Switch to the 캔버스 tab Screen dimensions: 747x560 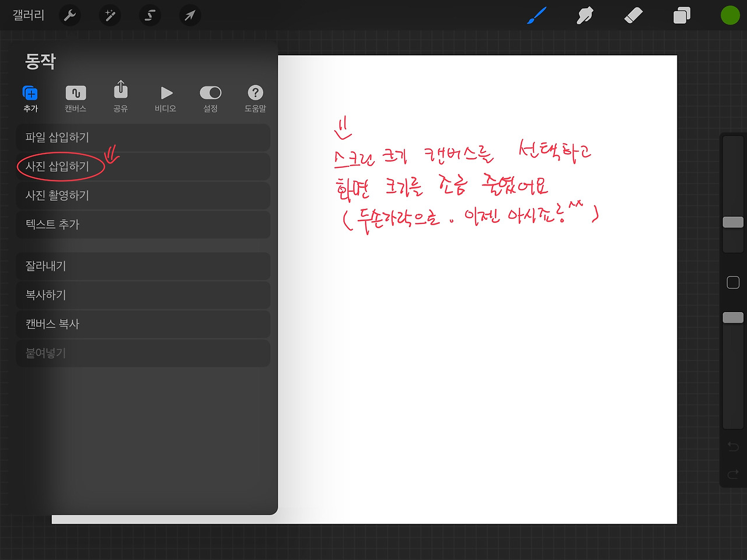point(75,98)
